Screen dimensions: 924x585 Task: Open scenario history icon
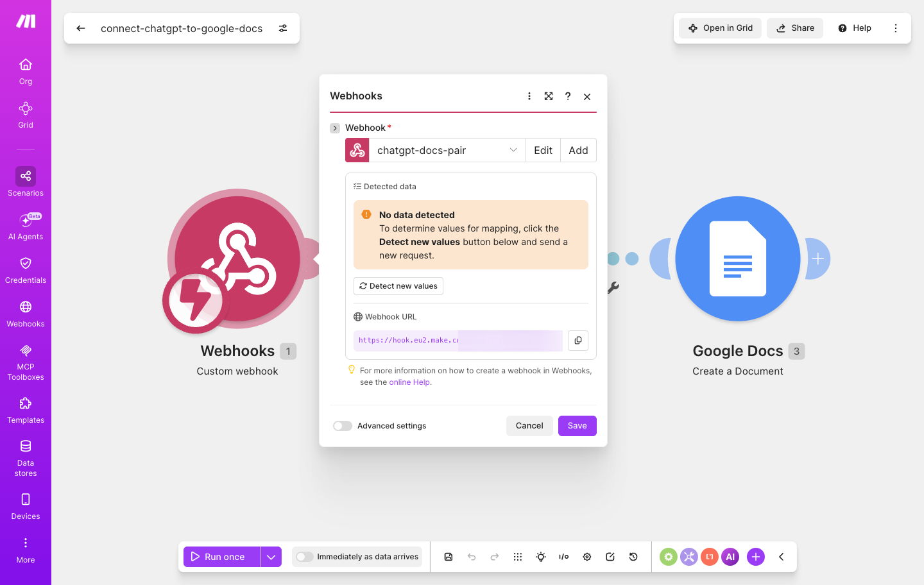coord(633,557)
